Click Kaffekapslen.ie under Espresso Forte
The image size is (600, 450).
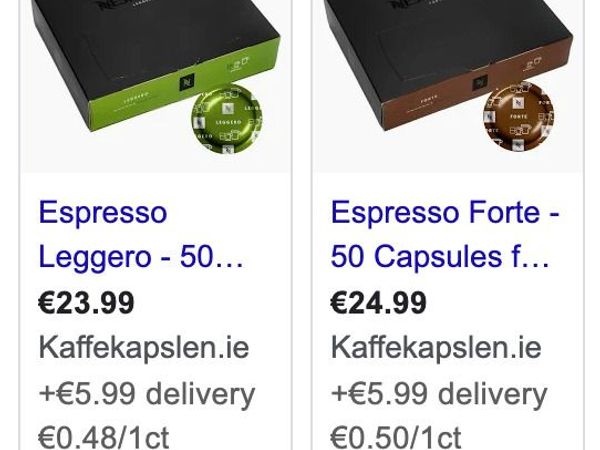click(436, 347)
